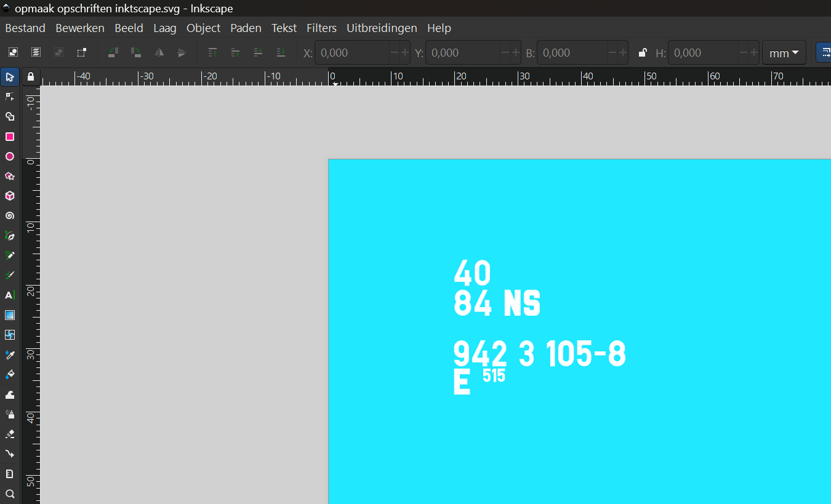Select the Dropper color picker tool
Viewport: 831px width, 504px height.
[10, 354]
